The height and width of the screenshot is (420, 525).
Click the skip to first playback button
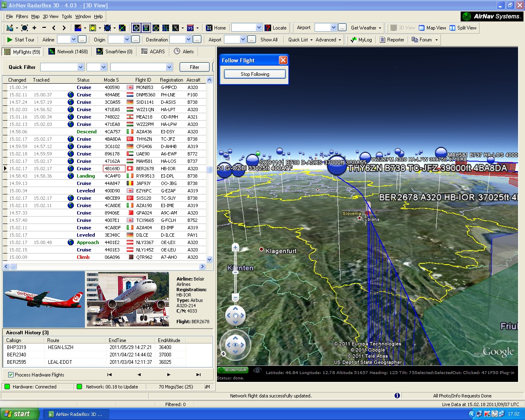(x=110, y=374)
